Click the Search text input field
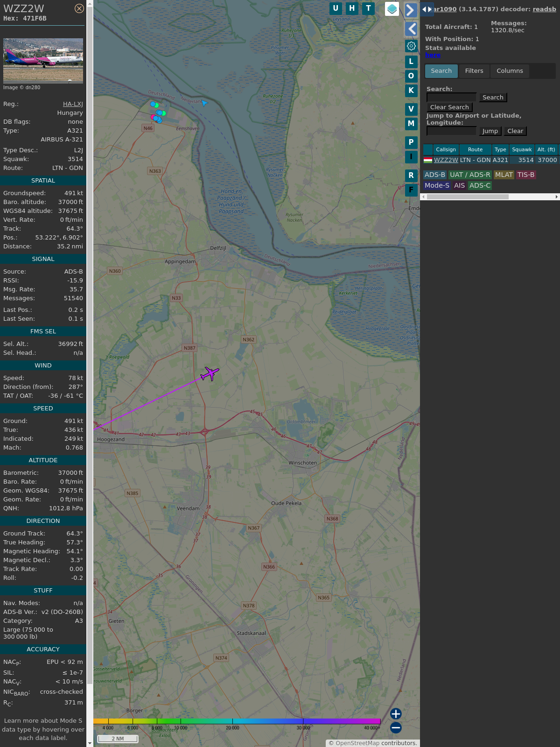Viewport: 560px width, 747px height. point(451,98)
